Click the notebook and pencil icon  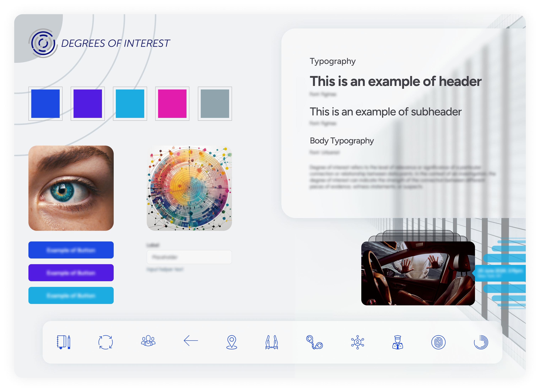click(64, 342)
